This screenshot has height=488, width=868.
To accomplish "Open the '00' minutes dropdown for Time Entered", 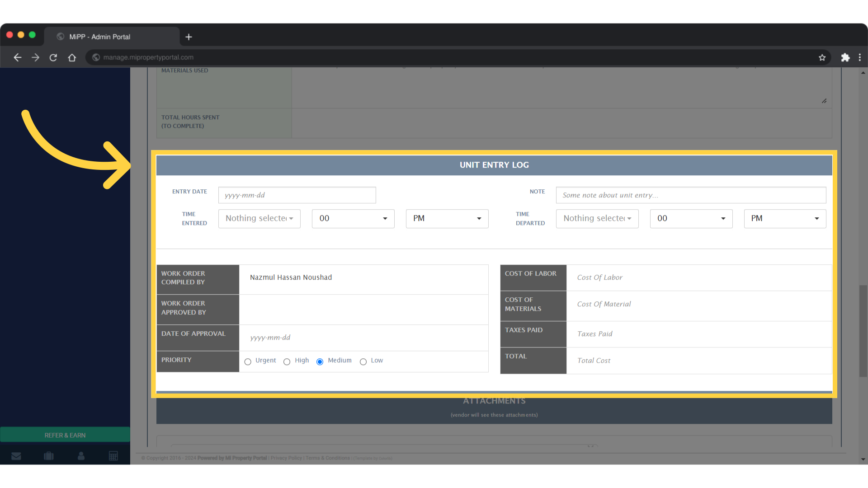I will click(353, 218).
